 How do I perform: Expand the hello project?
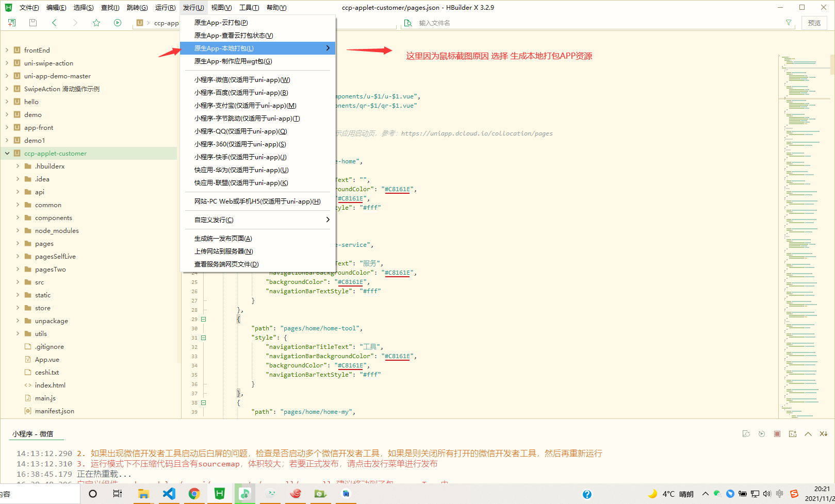(x=7, y=102)
